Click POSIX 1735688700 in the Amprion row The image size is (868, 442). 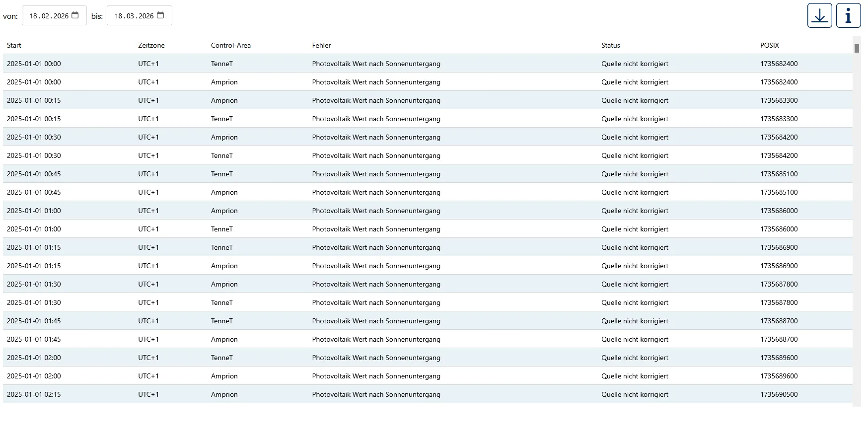point(779,339)
